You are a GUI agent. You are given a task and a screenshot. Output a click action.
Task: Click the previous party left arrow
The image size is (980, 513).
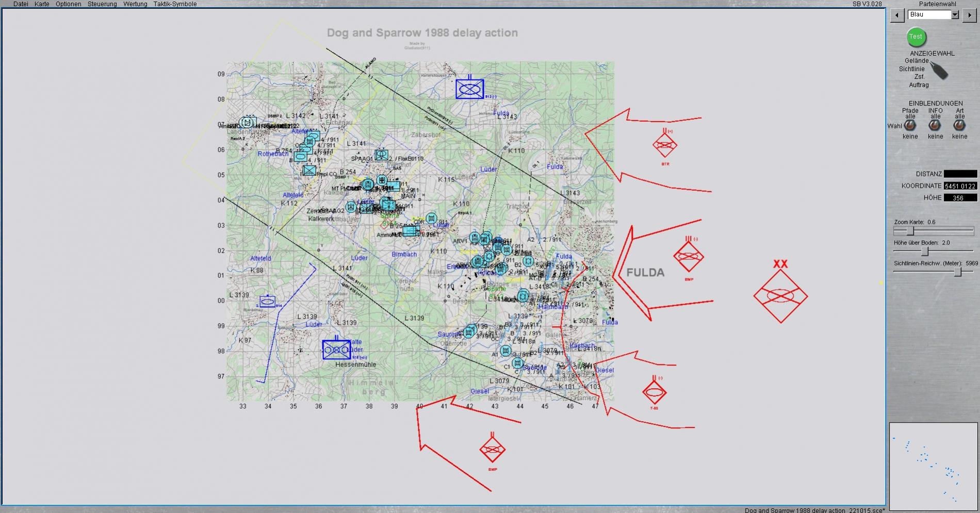tap(897, 15)
